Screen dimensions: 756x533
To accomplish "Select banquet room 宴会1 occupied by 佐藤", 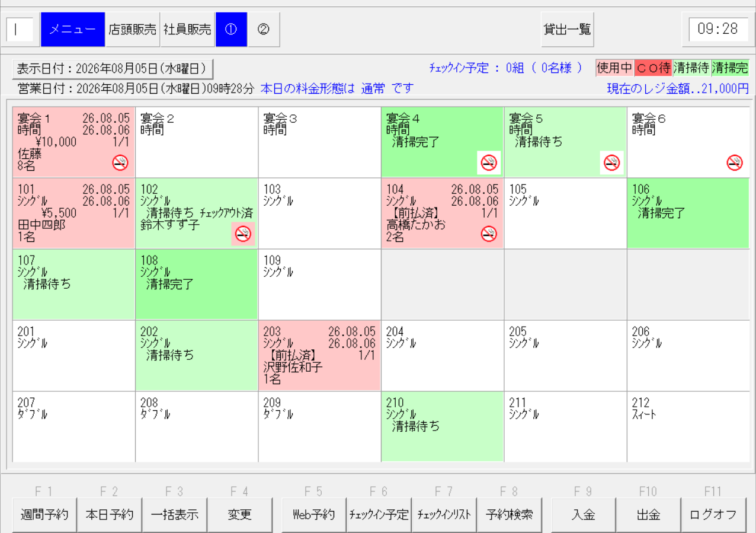I will (73, 142).
